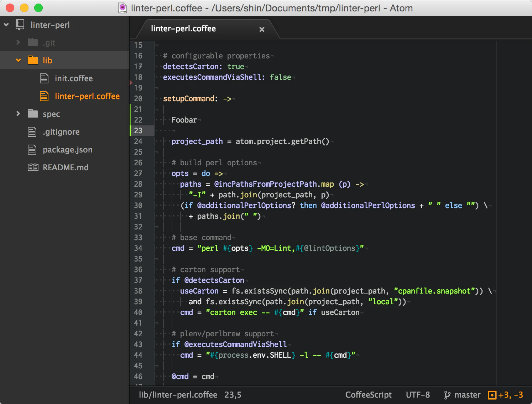
Task: Open package.json from the tree
Action: (68, 150)
